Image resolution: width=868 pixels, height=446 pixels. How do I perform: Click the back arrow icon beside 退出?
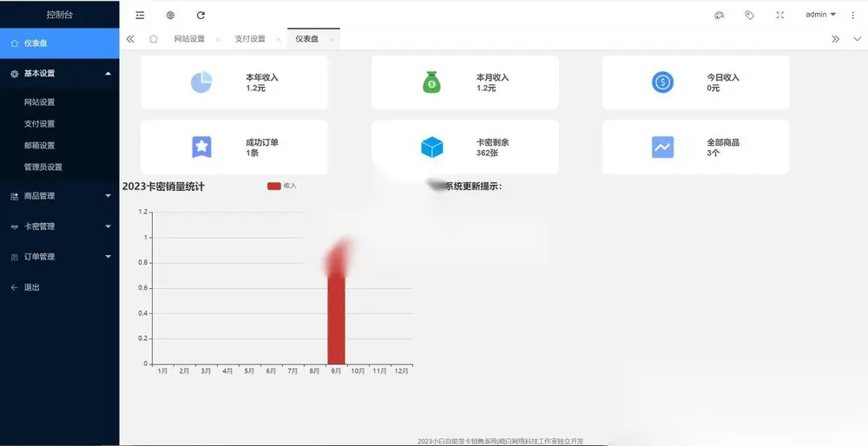click(15, 287)
